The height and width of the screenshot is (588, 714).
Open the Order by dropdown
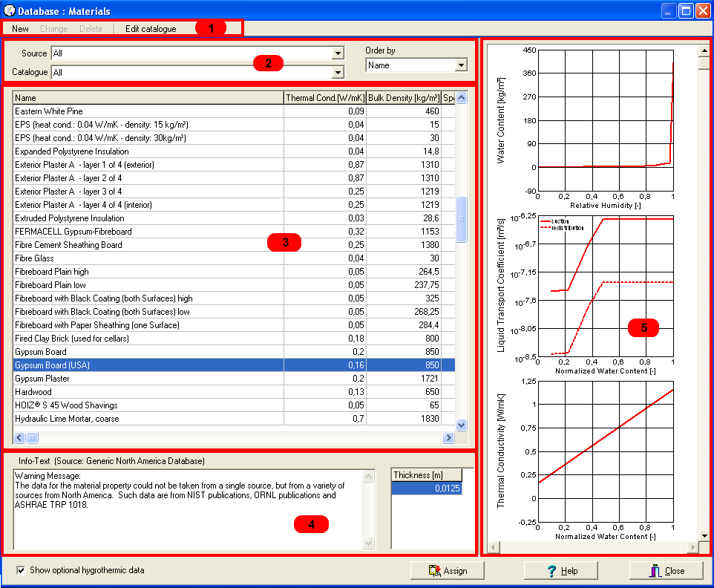point(461,65)
